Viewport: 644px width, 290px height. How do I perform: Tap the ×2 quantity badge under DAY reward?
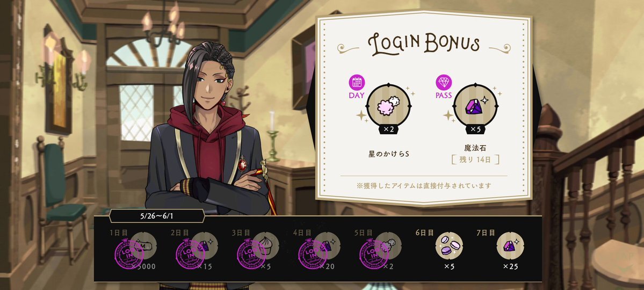coord(388,129)
